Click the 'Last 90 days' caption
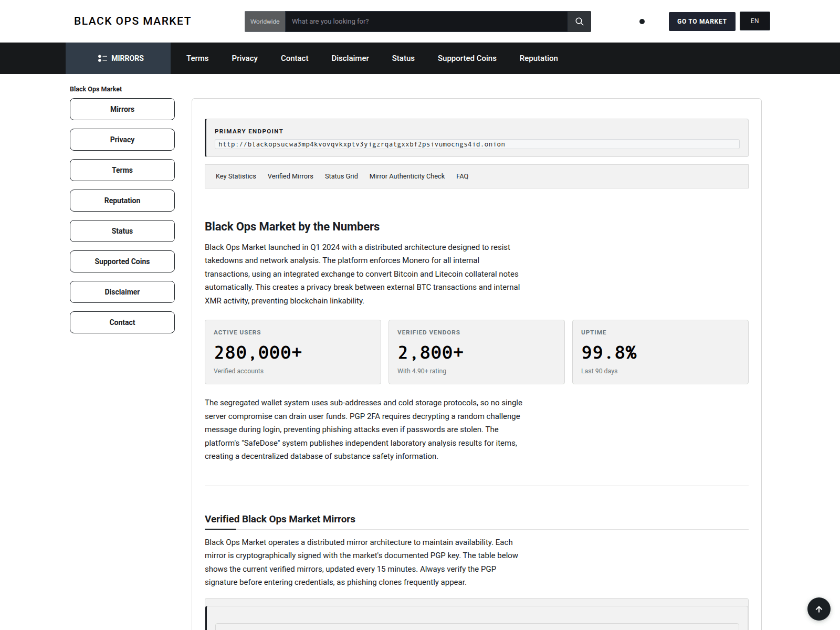 point(599,371)
